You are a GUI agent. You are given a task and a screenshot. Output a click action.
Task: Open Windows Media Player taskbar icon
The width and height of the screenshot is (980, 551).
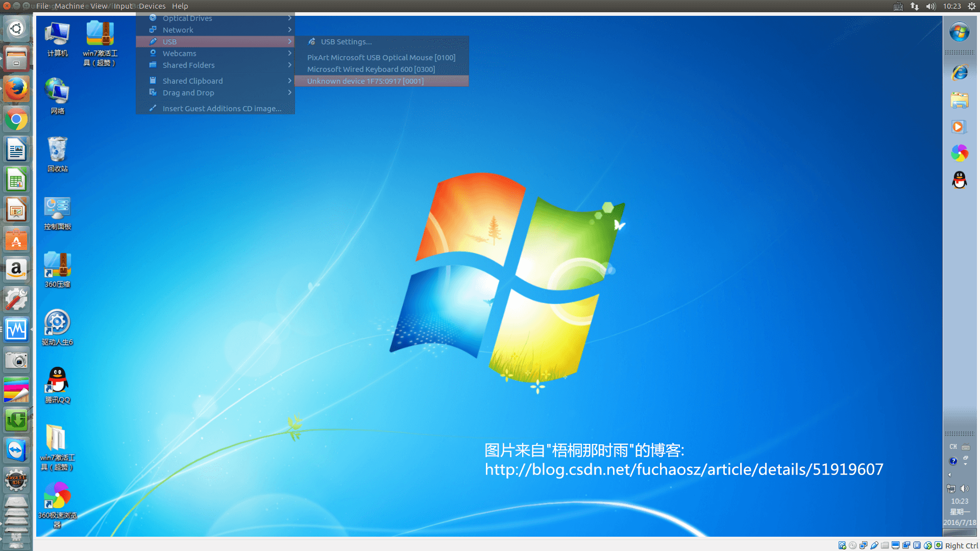click(x=960, y=127)
